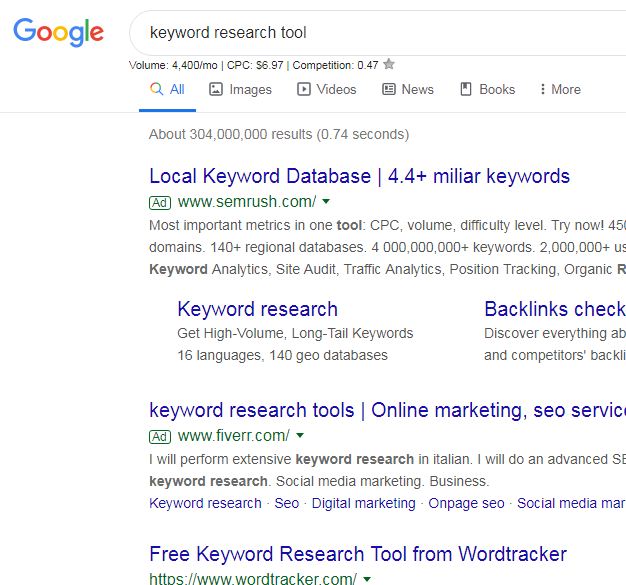Screen dimensions: 626x585
Task: Click the Digital marketing link under Fiverr ad
Action: click(364, 503)
